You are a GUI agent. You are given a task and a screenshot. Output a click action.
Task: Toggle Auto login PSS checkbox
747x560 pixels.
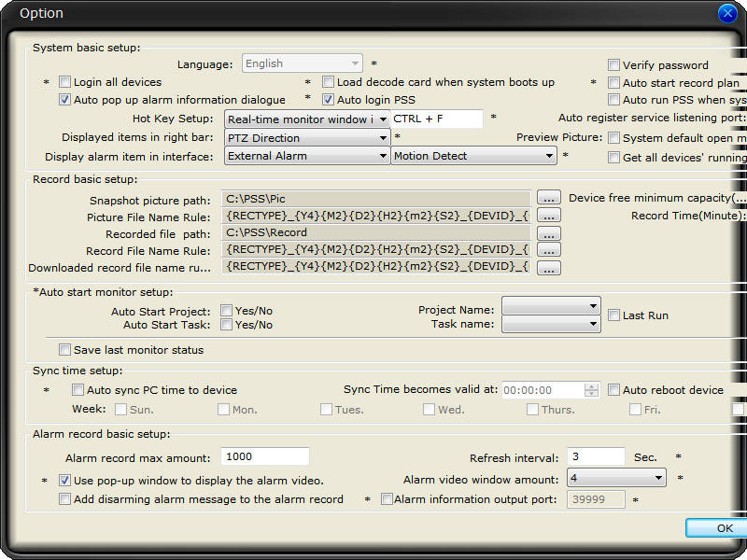point(329,100)
